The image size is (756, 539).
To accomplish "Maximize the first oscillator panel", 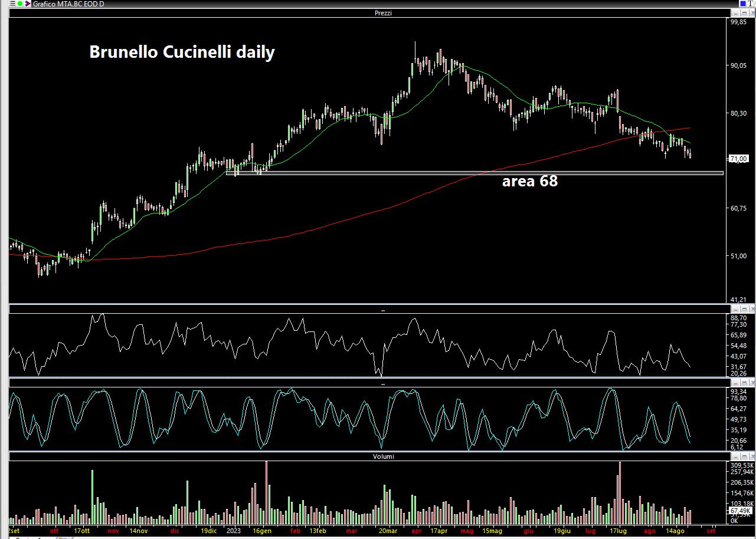I will pyautogui.click(x=744, y=309).
